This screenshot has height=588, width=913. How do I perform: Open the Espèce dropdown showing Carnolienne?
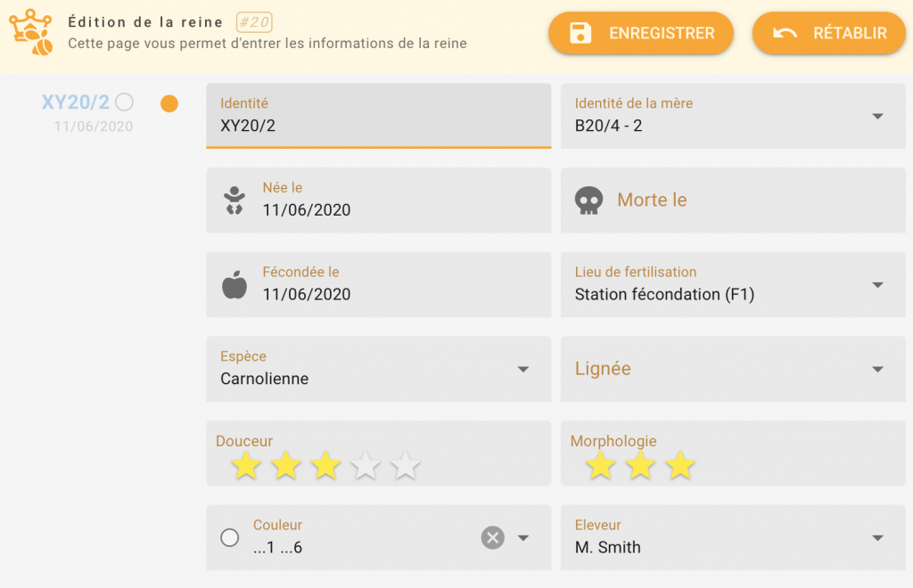click(x=523, y=369)
